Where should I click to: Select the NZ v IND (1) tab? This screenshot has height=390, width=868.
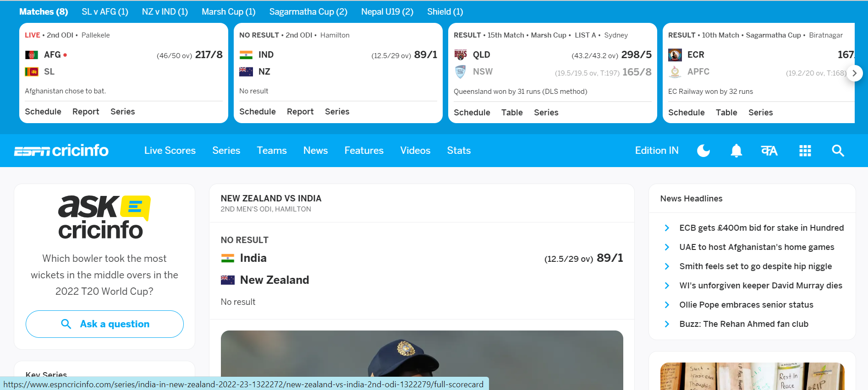[x=165, y=12]
